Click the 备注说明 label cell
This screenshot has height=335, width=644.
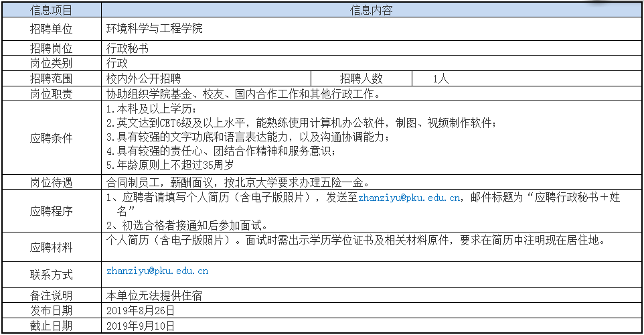coord(52,295)
